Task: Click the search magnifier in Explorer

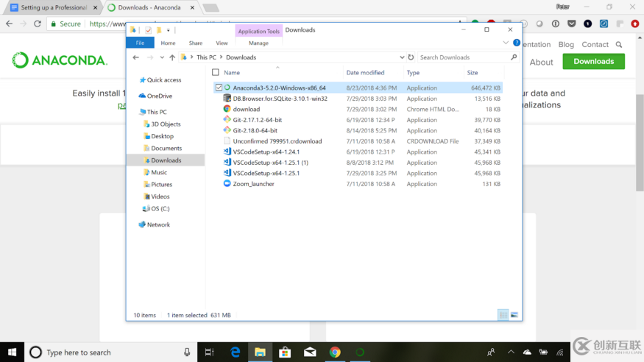Action: click(x=514, y=57)
